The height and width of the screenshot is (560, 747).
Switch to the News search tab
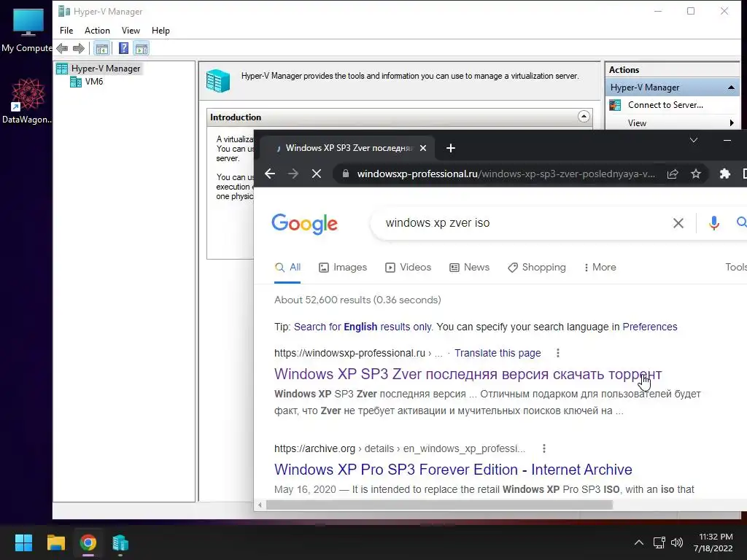pyautogui.click(x=469, y=268)
